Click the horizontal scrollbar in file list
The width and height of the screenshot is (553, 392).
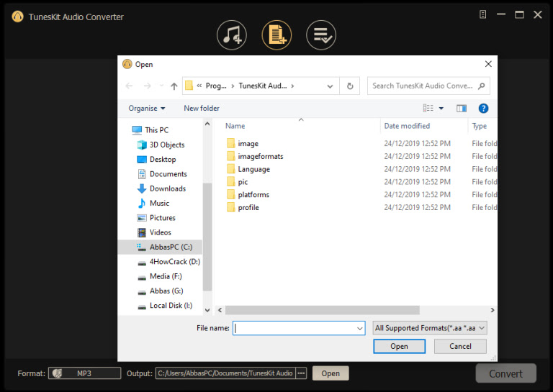point(323,310)
